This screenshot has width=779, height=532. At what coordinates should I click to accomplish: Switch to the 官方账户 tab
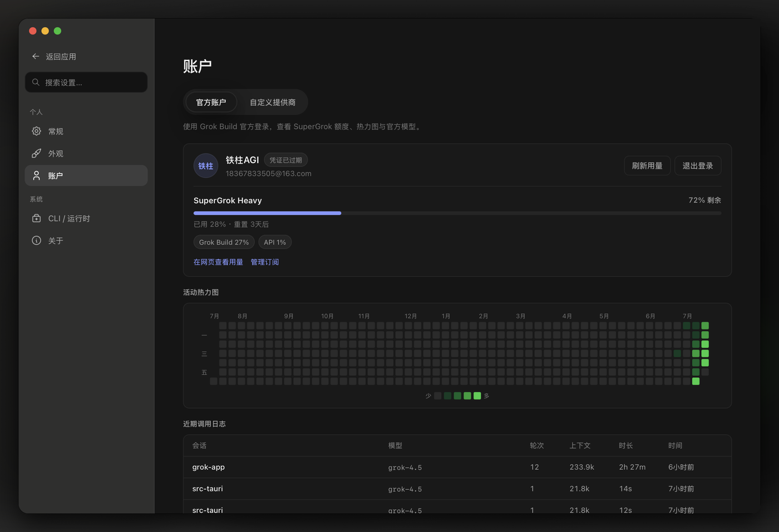click(x=211, y=102)
